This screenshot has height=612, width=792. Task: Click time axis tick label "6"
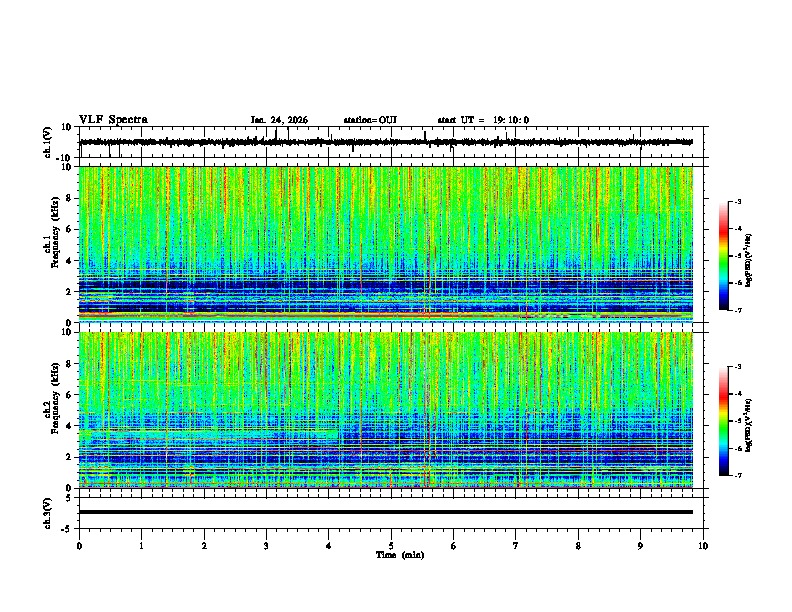454,546
